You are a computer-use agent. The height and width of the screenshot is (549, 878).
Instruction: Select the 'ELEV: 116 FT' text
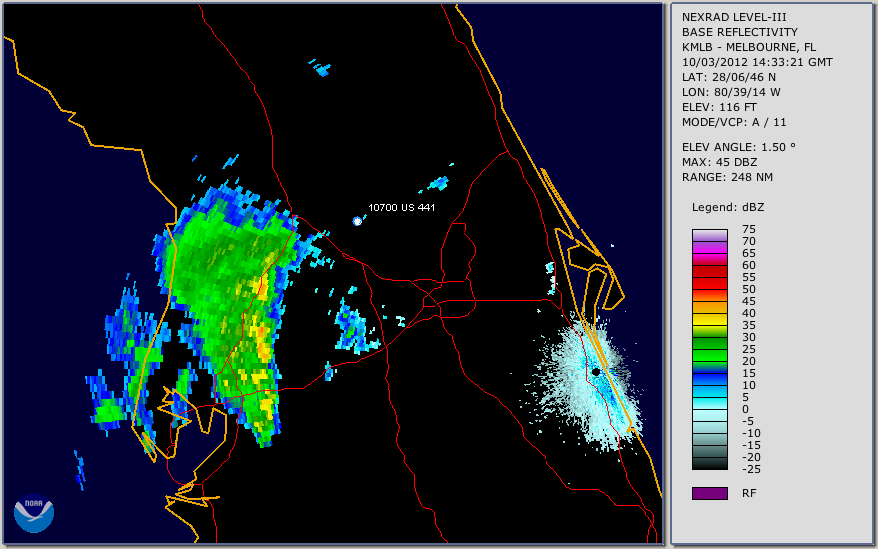click(x=719, y=107)
